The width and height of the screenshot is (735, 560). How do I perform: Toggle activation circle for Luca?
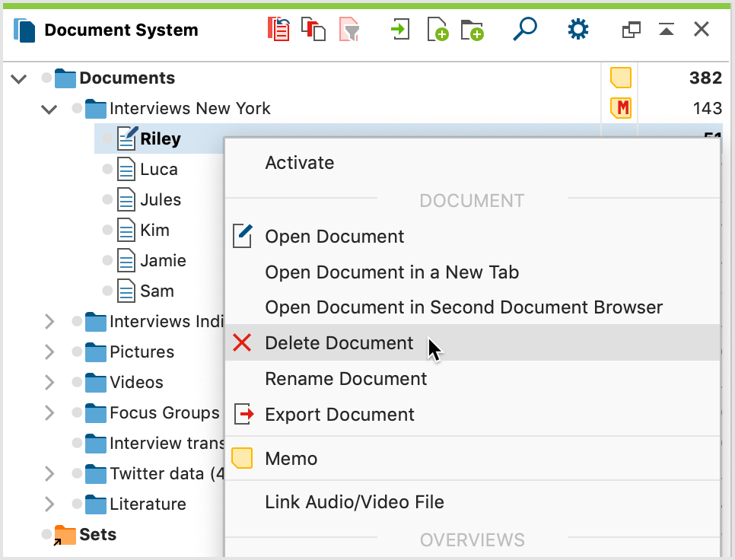click(107, 169)
